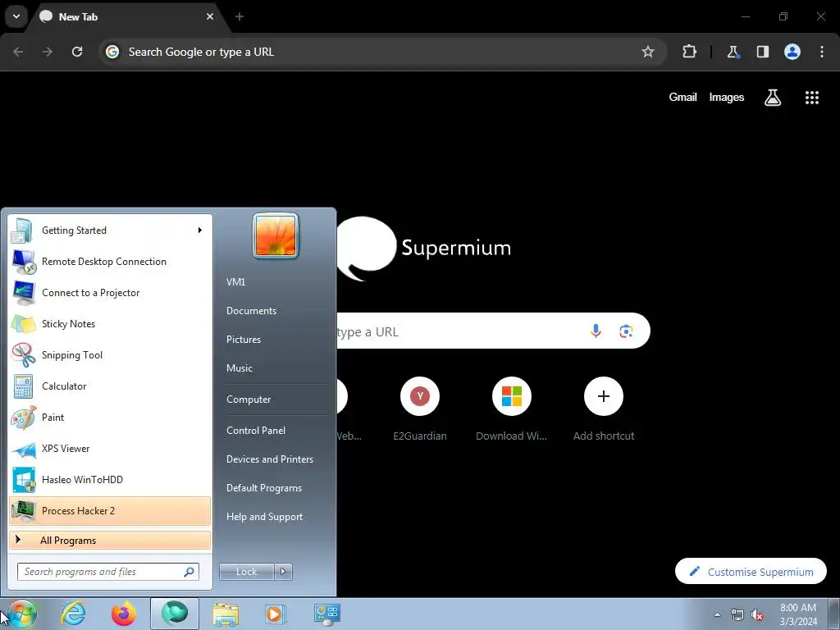Click the browser Forward arrow

pos(48,52)
